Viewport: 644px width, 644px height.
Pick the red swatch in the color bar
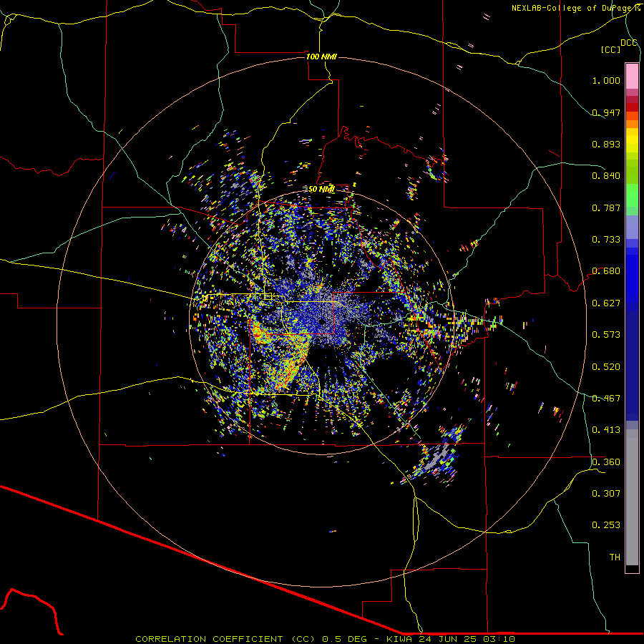[x=632, y=107]
